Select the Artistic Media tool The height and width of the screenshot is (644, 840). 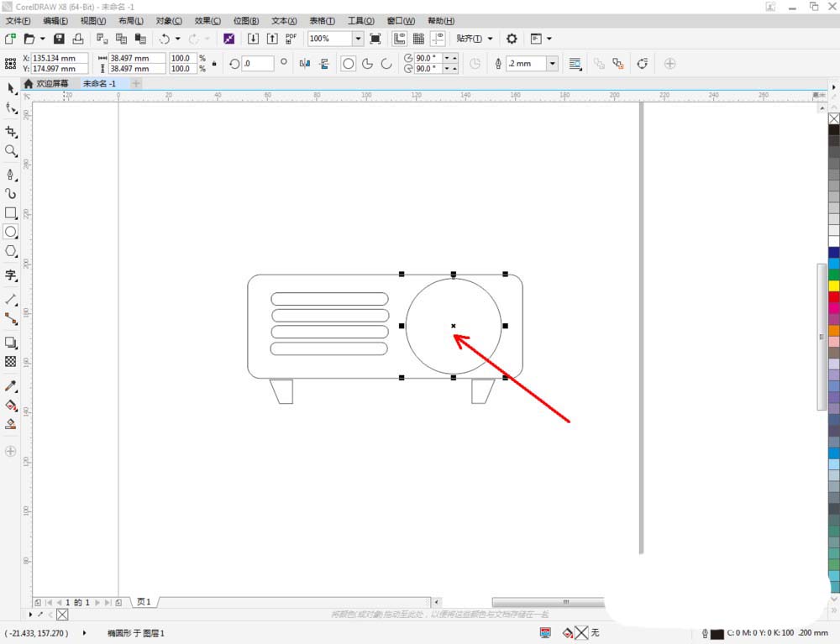[x=11, y=194]
